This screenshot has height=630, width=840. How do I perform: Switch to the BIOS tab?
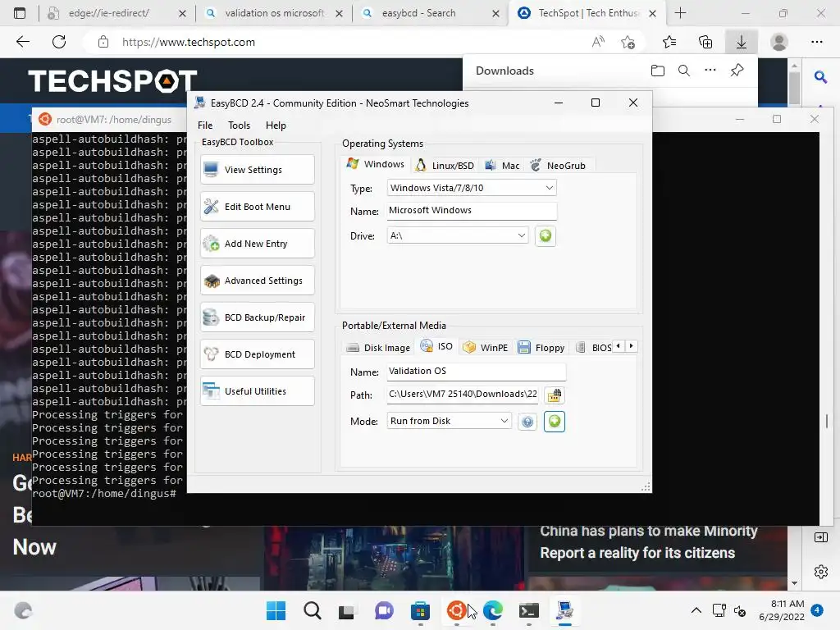tap(595, 348)
